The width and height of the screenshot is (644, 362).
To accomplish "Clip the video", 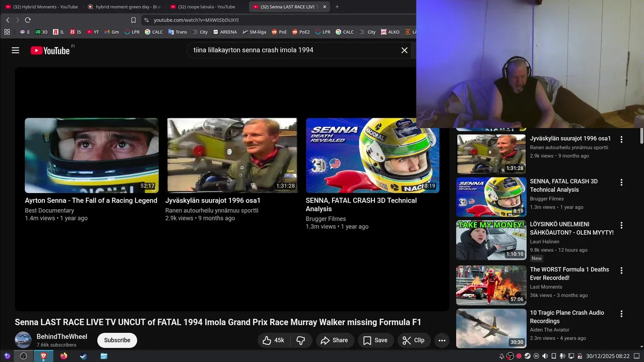I will 414,340.
